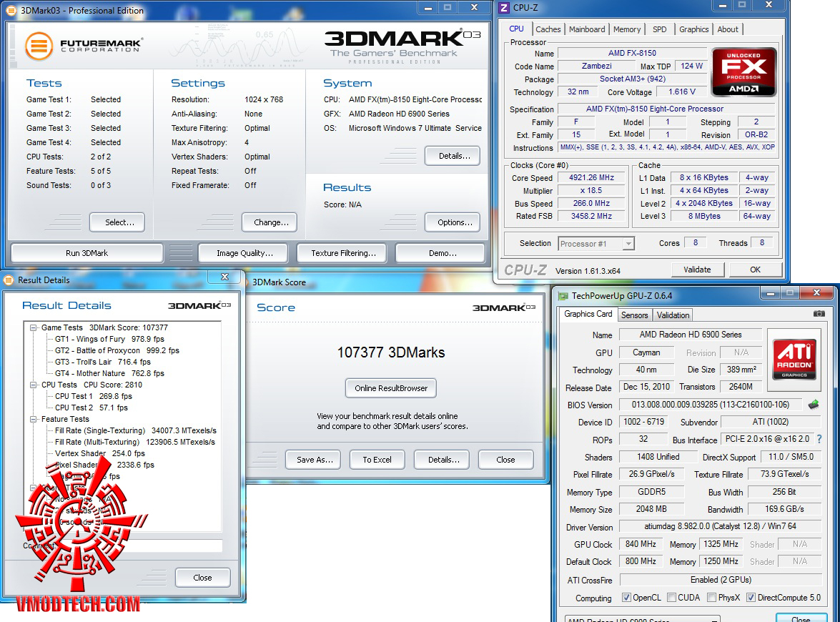Click the Futuremark orange logo
840x622 pixels.
39,46
